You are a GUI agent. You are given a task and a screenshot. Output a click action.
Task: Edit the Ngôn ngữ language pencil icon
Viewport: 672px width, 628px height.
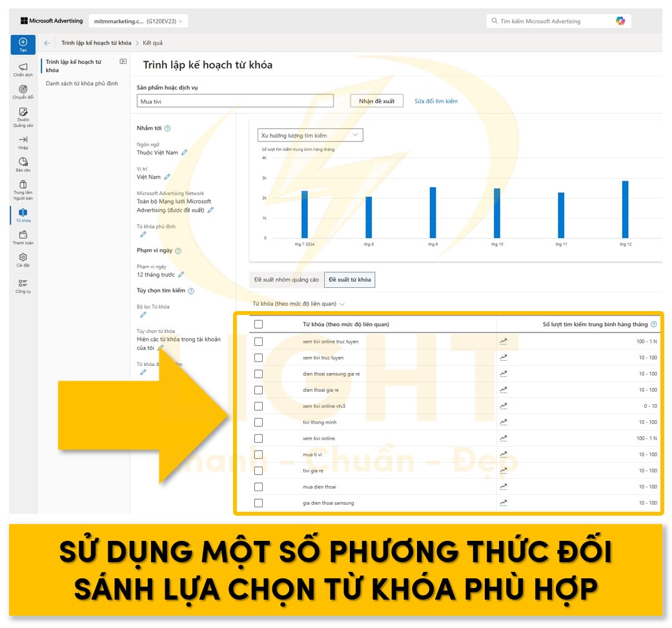184,152
